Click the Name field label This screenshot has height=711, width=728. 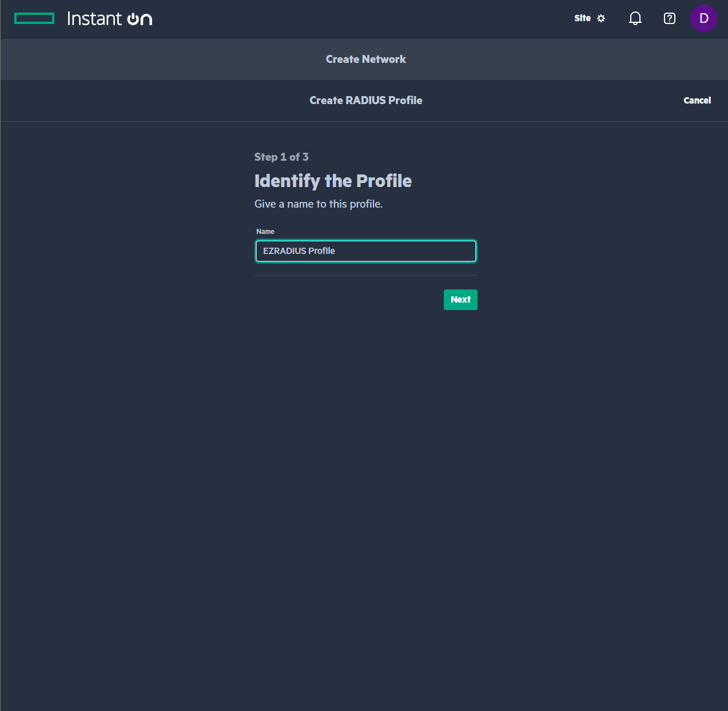click(265, 232)
